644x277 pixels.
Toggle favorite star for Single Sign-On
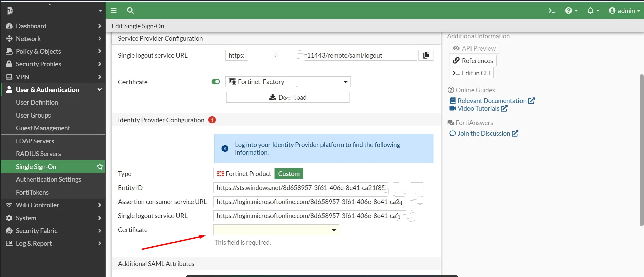pos(100,167)
